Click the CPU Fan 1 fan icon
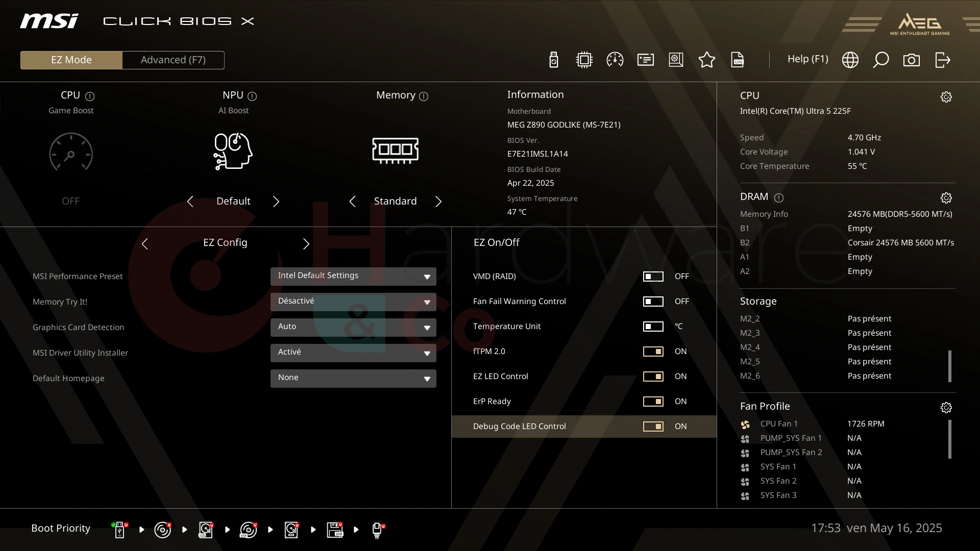 click(745, 424)
